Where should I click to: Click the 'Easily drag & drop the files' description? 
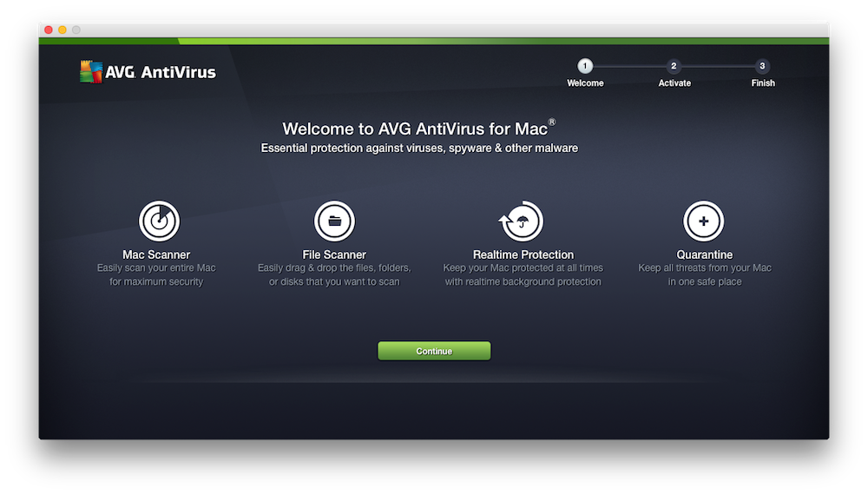click(334, 274)
